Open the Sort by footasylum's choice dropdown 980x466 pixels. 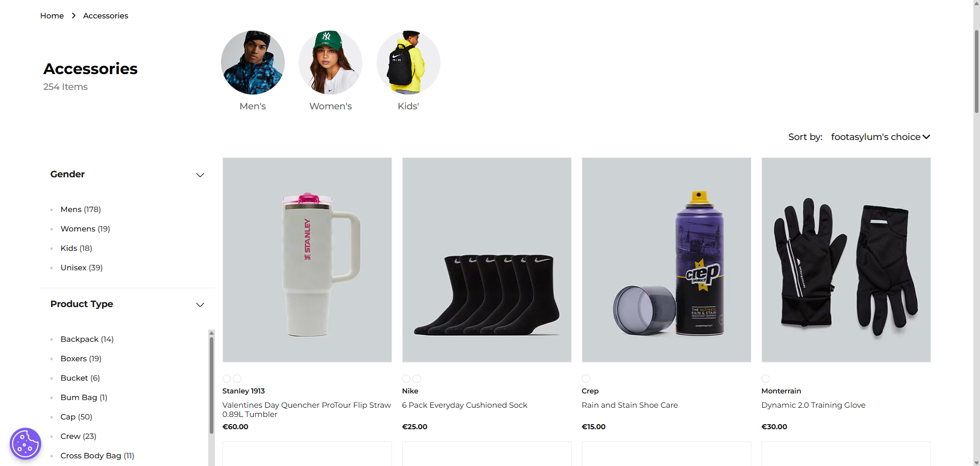coord(880,137)
